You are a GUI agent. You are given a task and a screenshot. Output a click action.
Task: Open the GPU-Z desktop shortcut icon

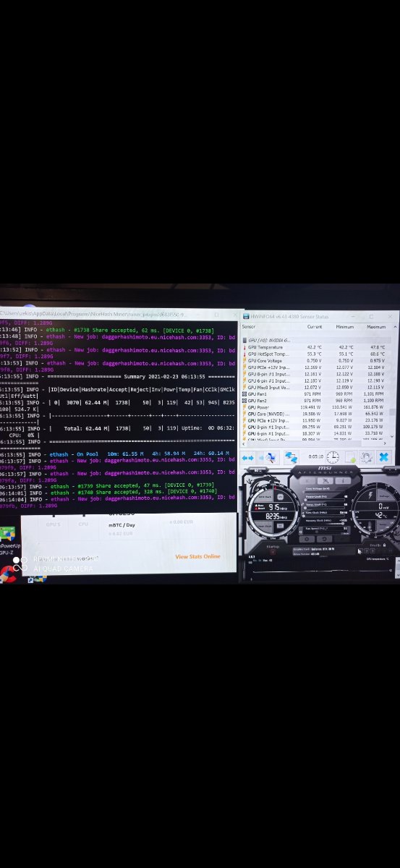(x=8, y=540)
